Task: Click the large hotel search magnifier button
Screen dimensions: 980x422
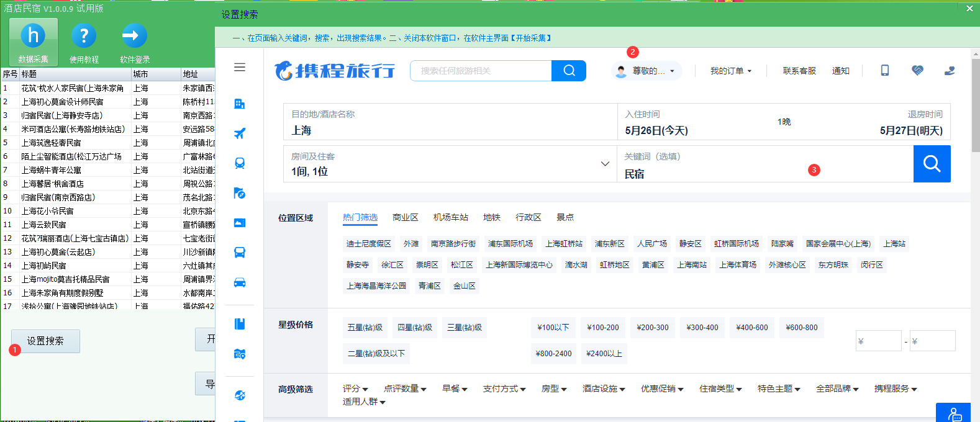Action: [x=932, y=164]
